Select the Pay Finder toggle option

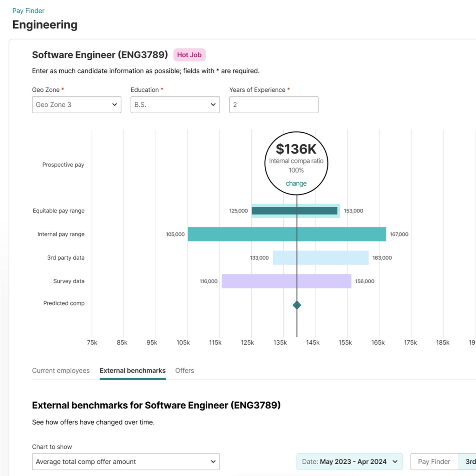[x=434, y=462]
